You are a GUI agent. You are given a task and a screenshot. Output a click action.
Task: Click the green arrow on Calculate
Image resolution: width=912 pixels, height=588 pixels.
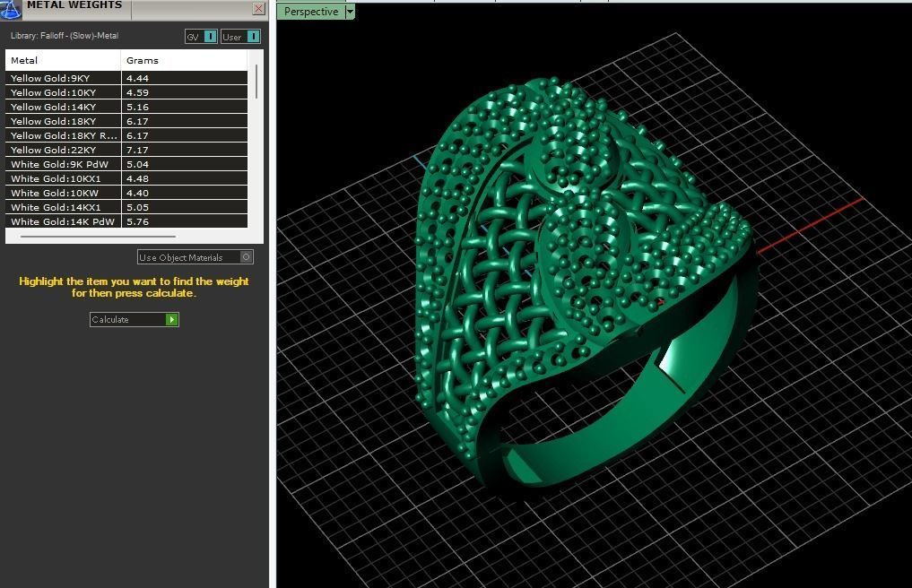tap(171, 319)
